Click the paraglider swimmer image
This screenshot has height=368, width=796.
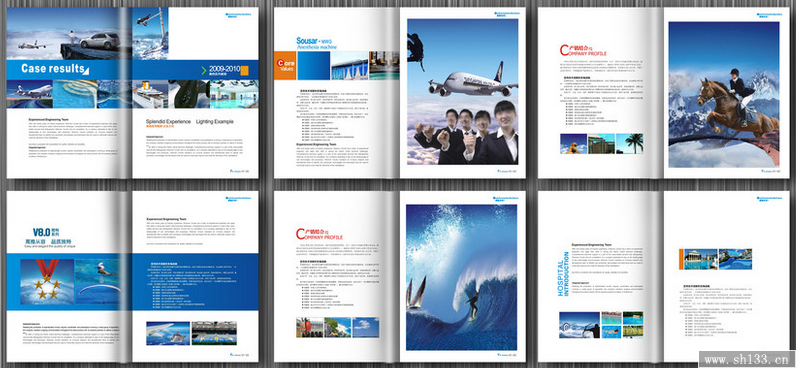click(x=97, y=282)
